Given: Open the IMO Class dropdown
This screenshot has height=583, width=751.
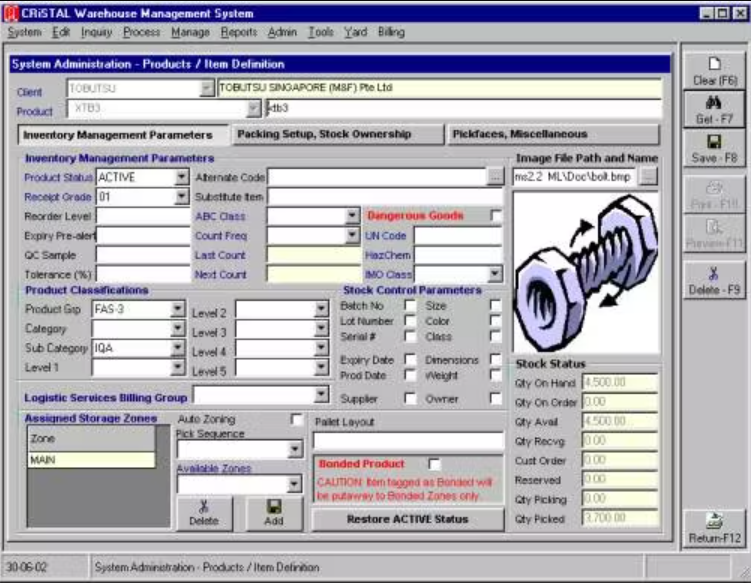Looking at the screenshot, I should pyautogui.click(x=495, y=274).
